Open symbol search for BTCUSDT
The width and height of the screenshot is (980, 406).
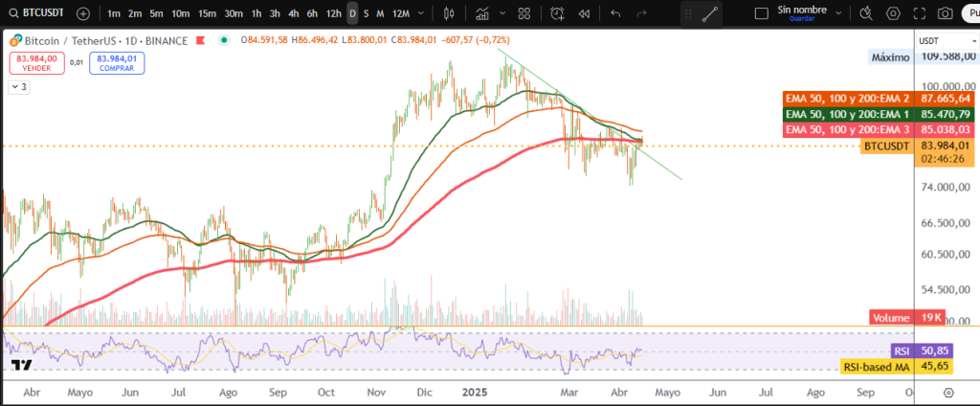[x=37, y=13]
